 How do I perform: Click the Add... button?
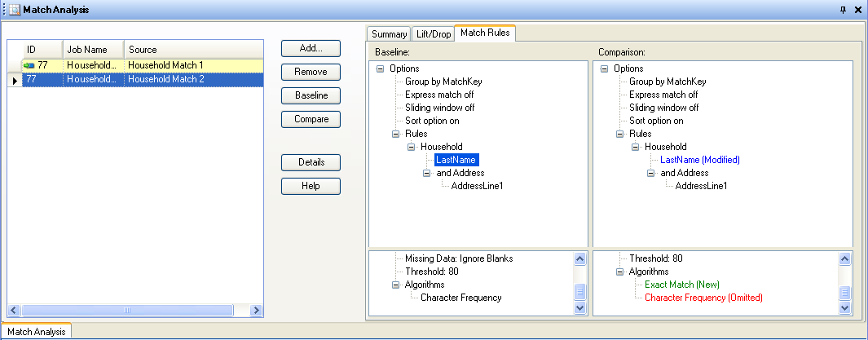tap(311, 48)
